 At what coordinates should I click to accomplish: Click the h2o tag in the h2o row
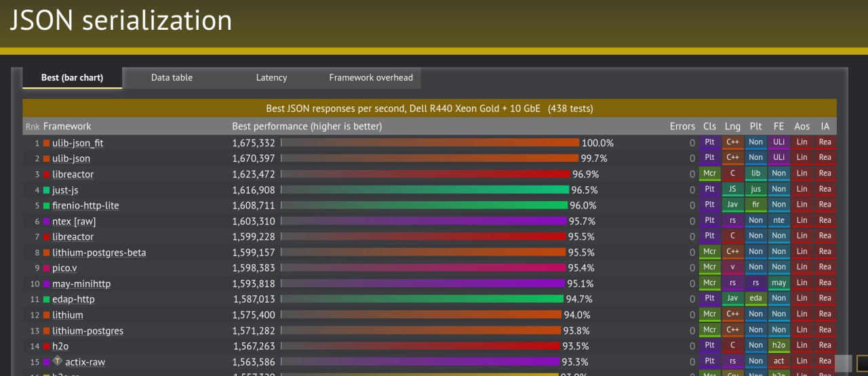pos(778,346)
